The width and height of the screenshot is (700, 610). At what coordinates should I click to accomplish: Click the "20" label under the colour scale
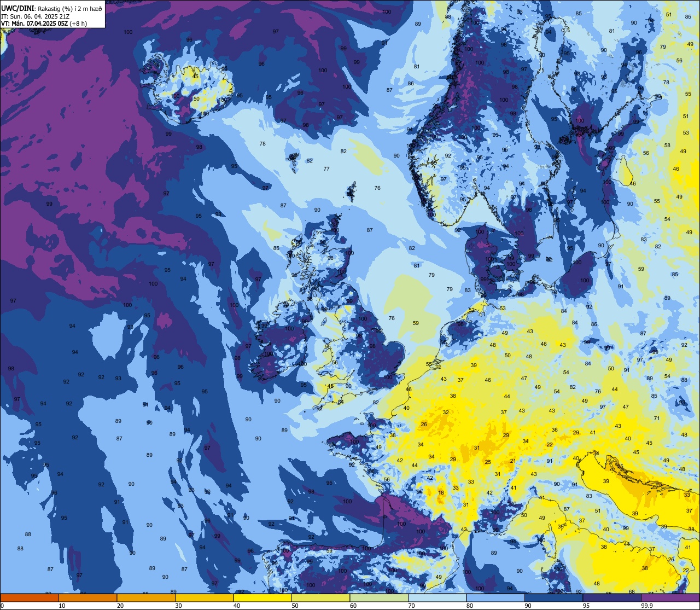point(120,606)
